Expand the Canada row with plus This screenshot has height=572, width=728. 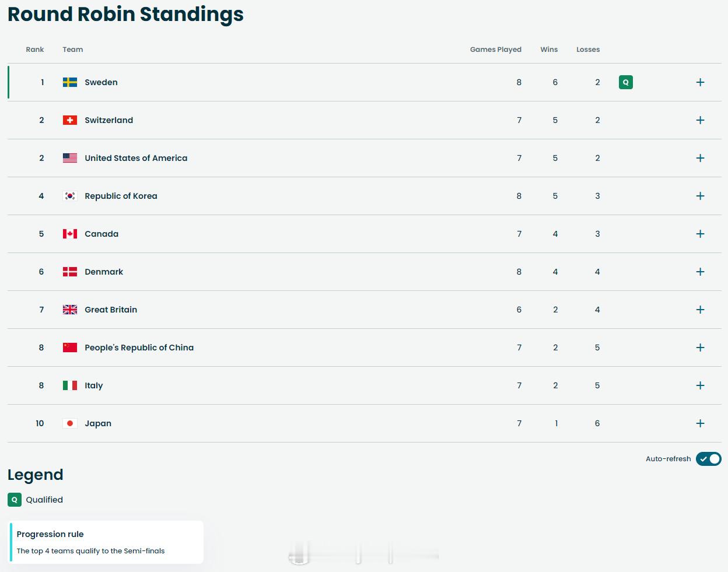[x=700, y=234]
